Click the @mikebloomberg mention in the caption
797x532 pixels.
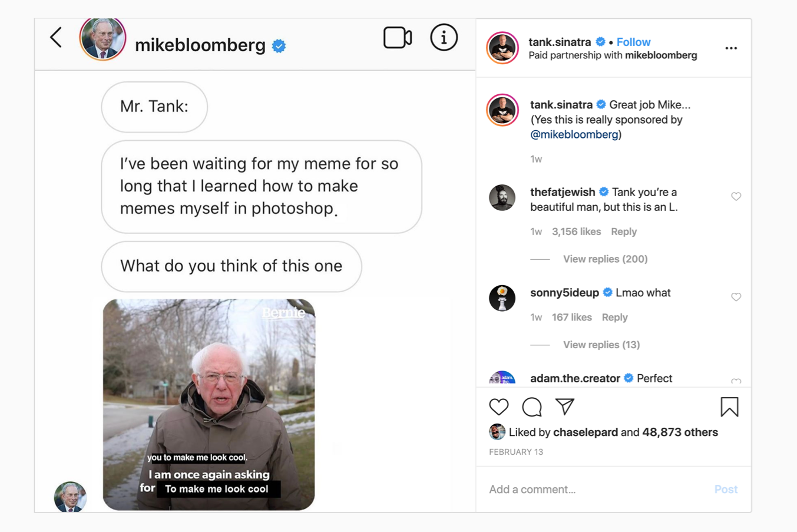click(x=574, y=134)
